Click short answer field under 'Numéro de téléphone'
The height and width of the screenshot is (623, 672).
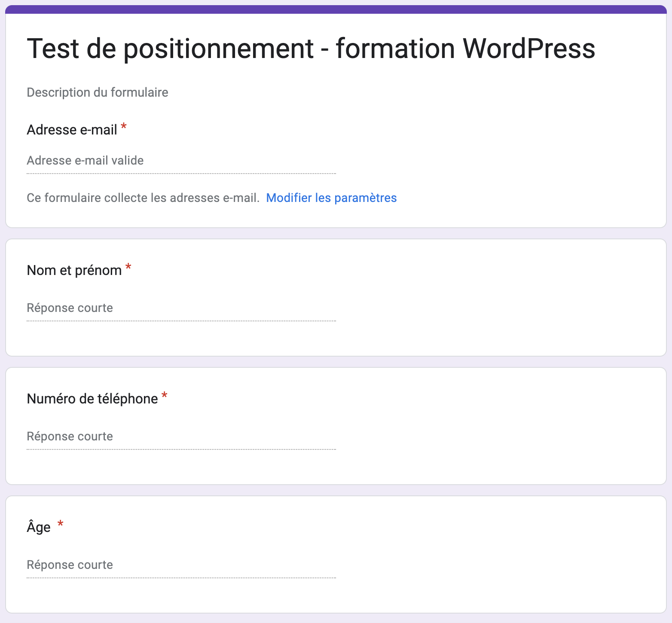pos(181,437)
